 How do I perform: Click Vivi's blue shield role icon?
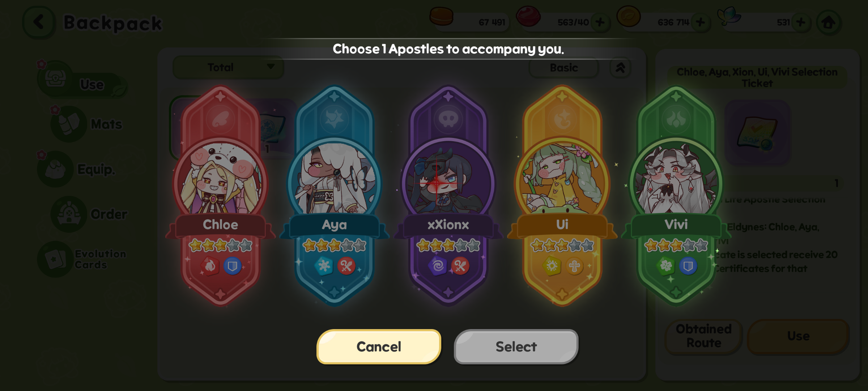coord(688,266)
